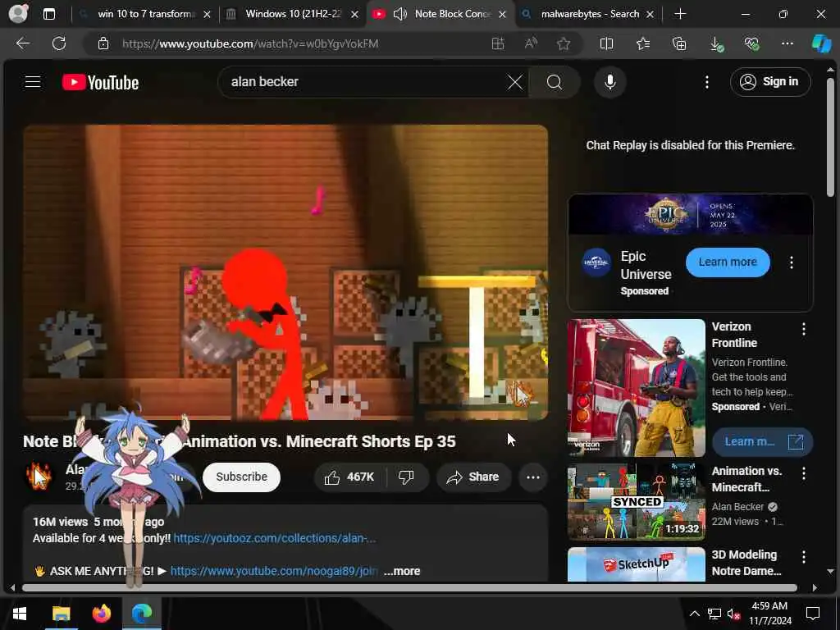Open Edge profile avatar icon

(x=18, y=14)
